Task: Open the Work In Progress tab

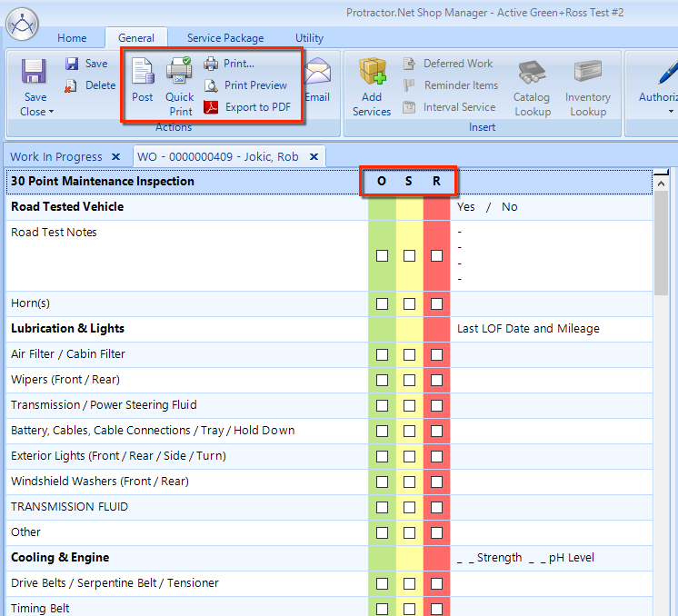Action: coord(56,156)
